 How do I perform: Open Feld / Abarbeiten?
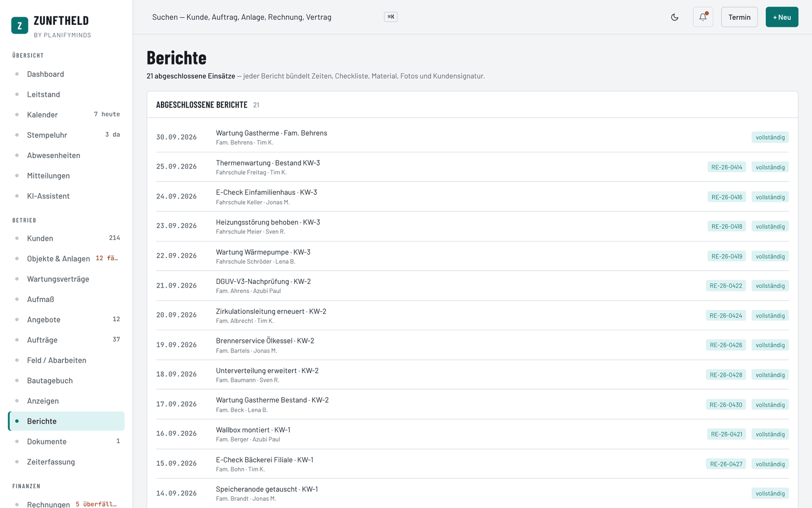pos(66,360)
